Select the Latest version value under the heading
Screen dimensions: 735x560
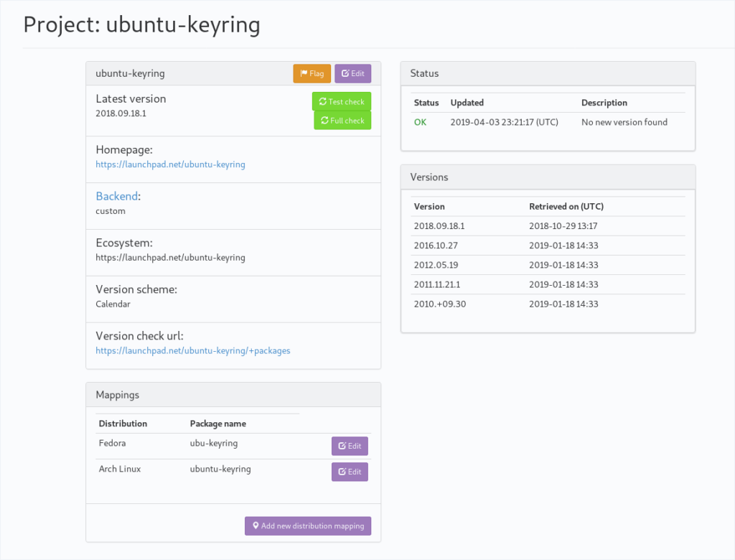(121, 113)
